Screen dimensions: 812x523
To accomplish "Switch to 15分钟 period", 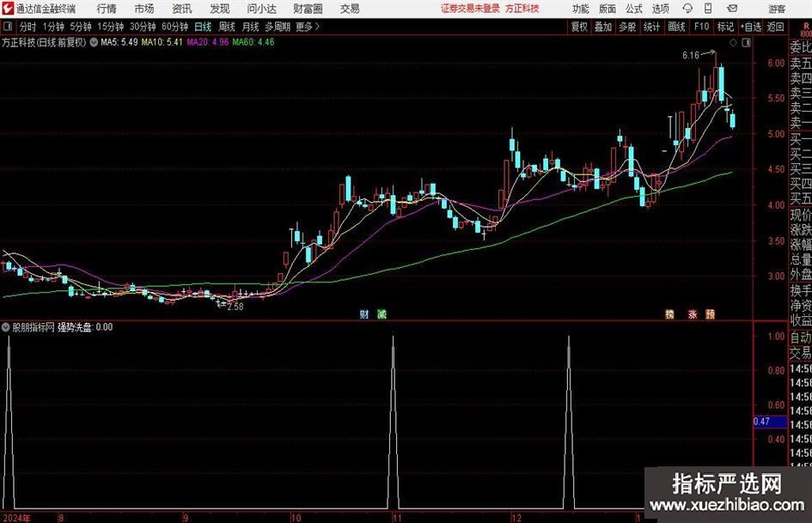I will point(111,27).
